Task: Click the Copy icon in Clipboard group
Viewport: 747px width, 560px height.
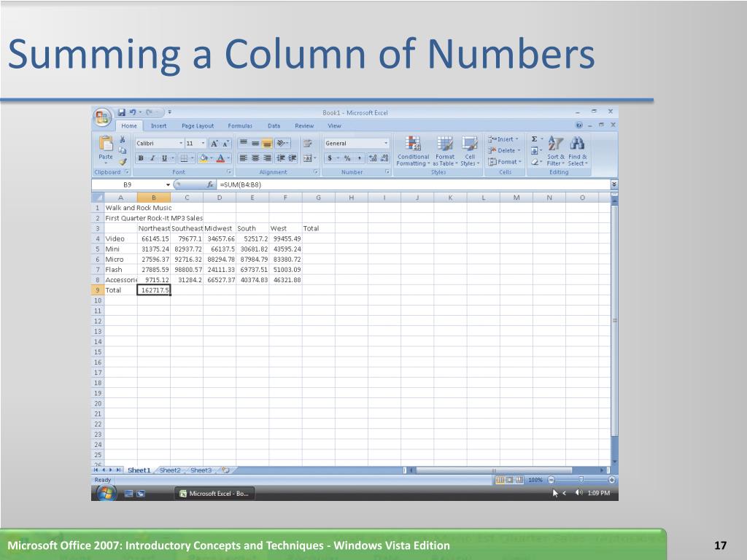Action: pyautogui.click(x=123, y=150)
